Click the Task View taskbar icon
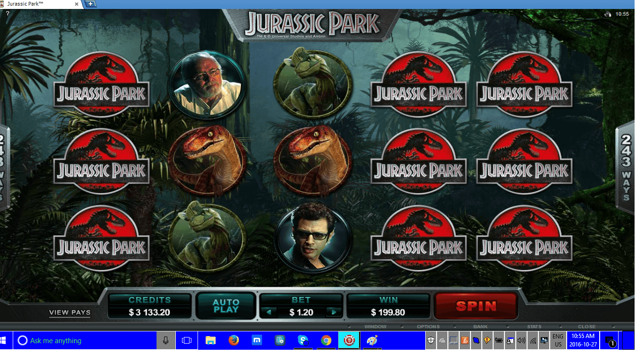 click(187, 340)
